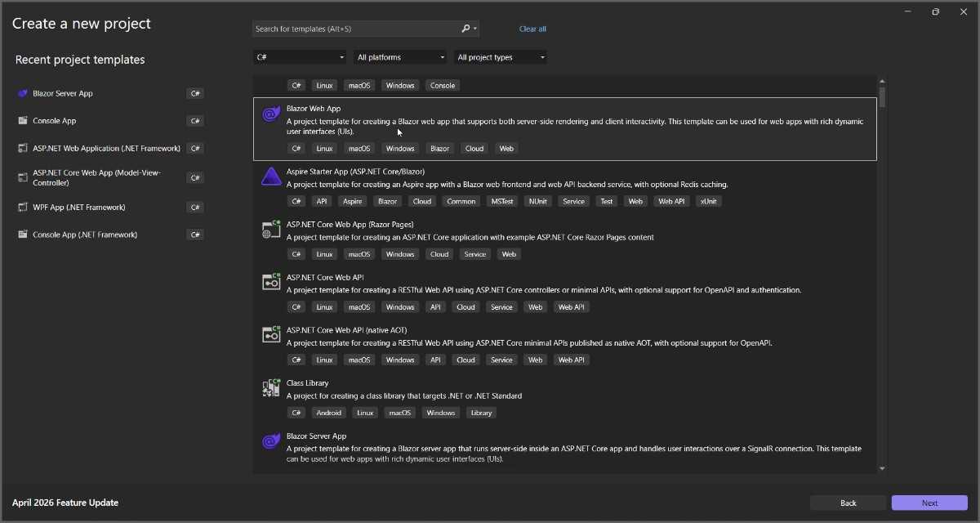Click the Cloud tag under Blazor Web App

[474, 149]
